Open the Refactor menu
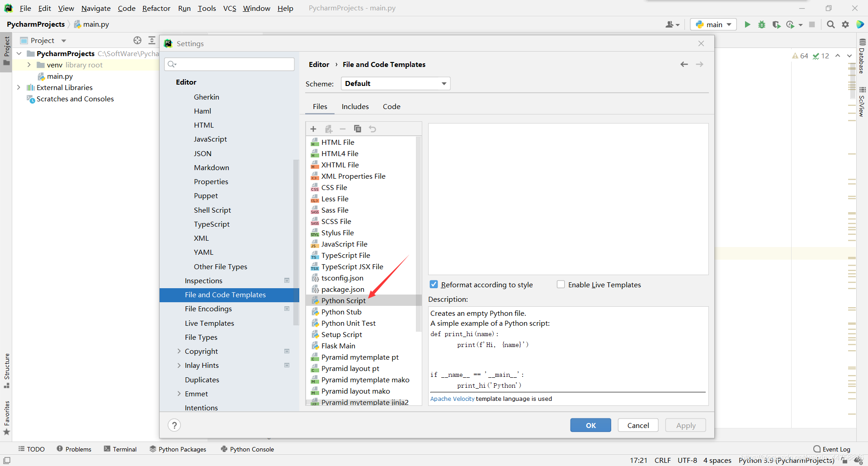868x466 pixels. tap(156, 8)
